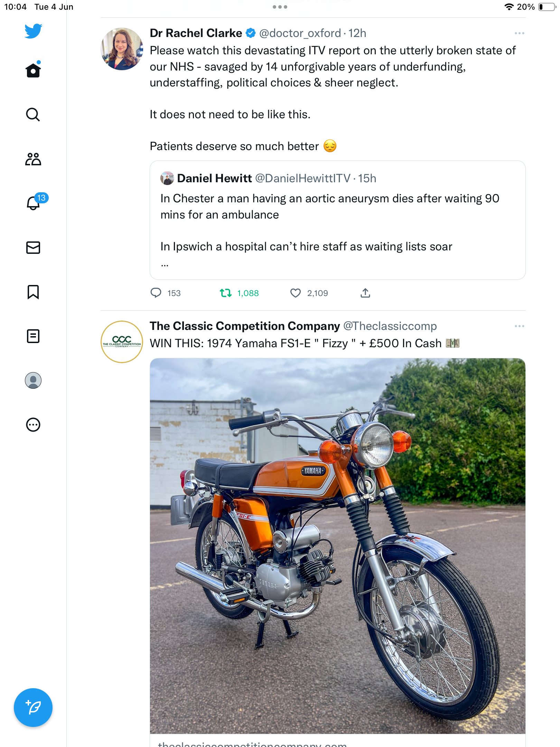Open the Search magnifier icon

point(33,114)
